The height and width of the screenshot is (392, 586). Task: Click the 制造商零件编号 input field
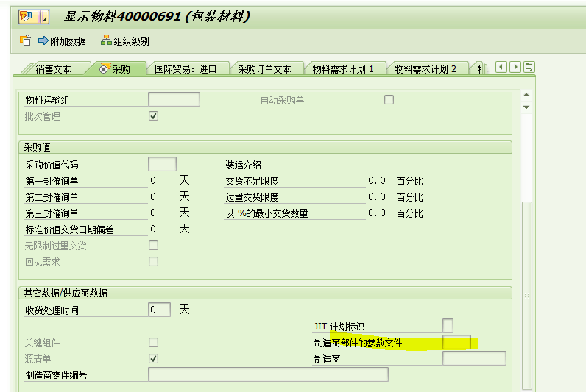(x=268, y=374)
